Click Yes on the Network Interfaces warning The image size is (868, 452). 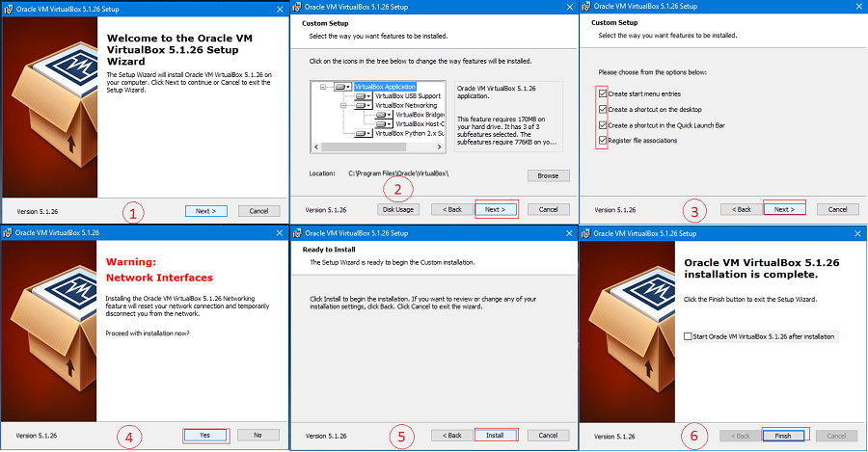[205, 436]
